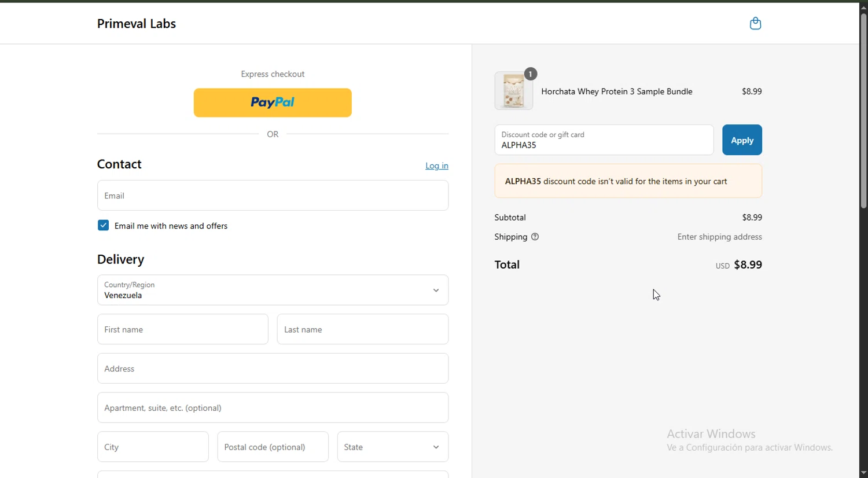Expand the State dropdown
868x478 pixels.
click(393, 447)
